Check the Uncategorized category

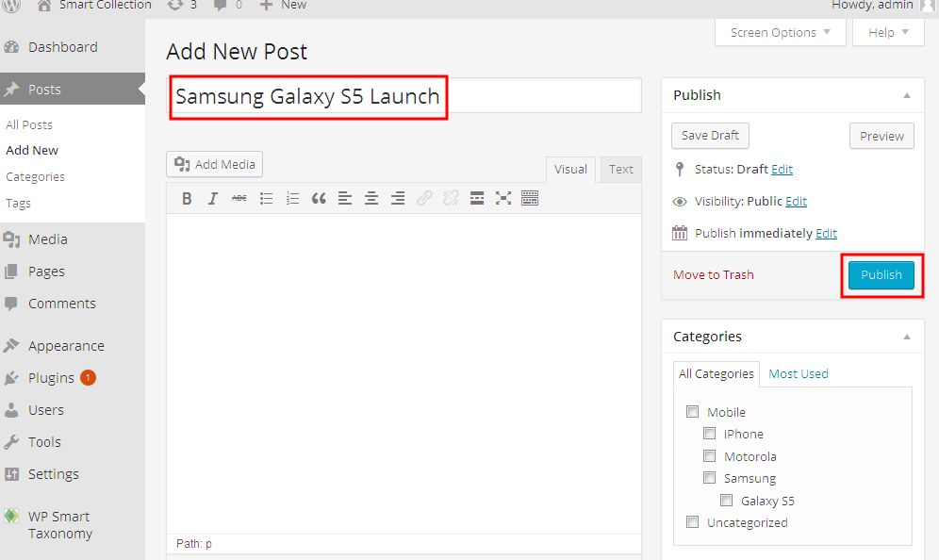click(x=693, y=521)
